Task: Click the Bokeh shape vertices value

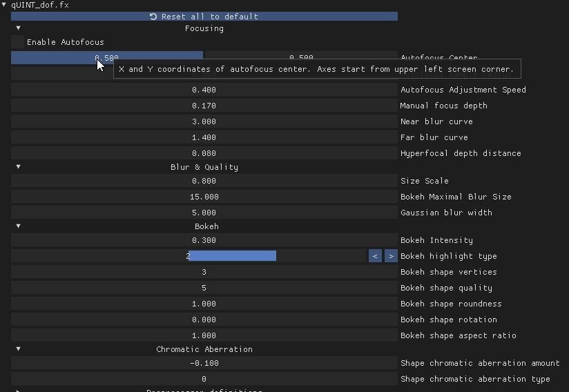Action: click(204, 272)
